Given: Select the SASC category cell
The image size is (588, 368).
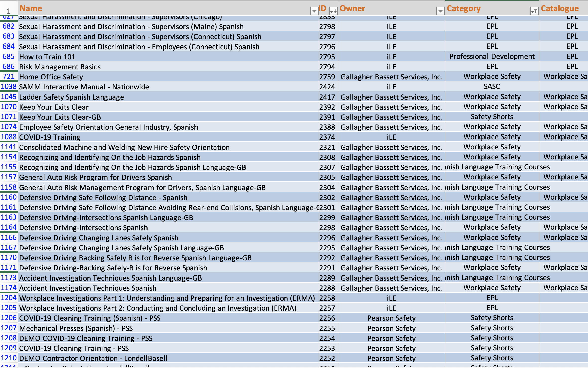Looking at the screenshot, I should pyautogui.click(x=492, y=87).
